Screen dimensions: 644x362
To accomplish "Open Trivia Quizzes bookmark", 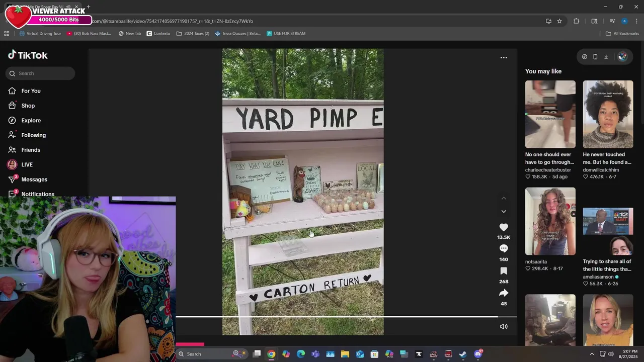I will click(x=237, y=34).
